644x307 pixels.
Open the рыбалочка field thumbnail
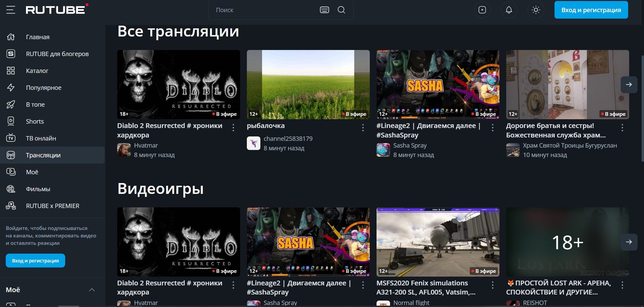pos(308,84)
